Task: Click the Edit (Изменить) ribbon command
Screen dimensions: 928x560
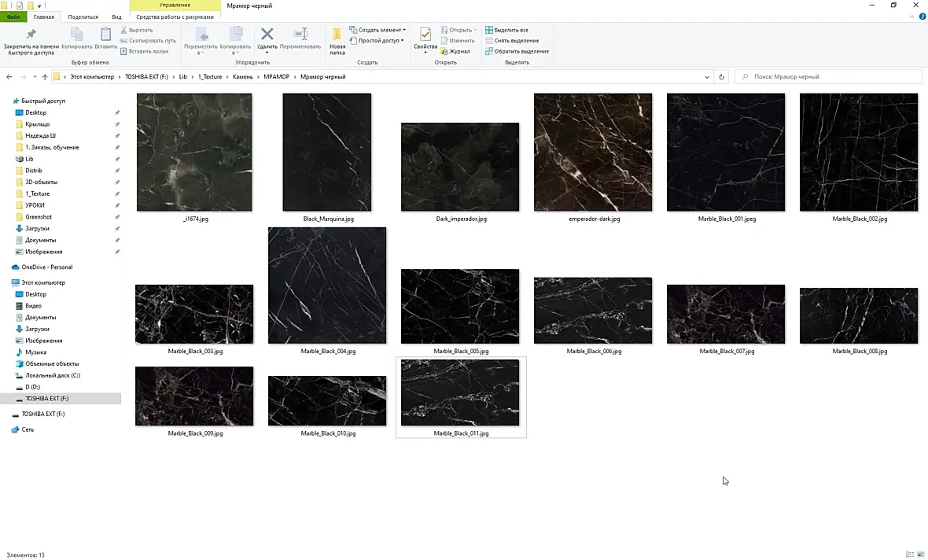Action: tap(458, 41)
